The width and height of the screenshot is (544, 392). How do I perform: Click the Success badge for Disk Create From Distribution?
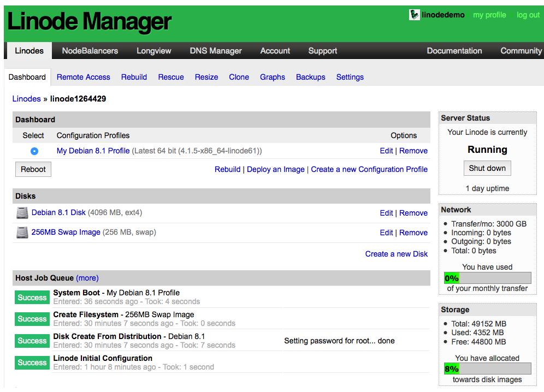(x=32, y=341)
